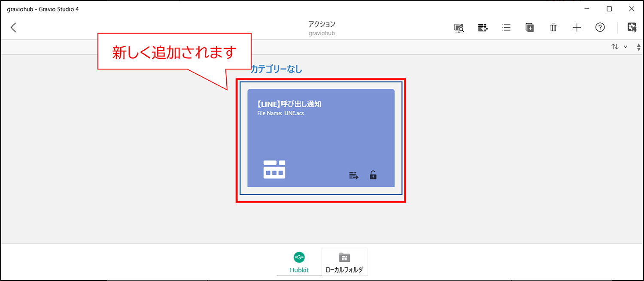The image size is (644, 281).
Task: Close the Gravio Studio window
Action: [x=631, y=9]
